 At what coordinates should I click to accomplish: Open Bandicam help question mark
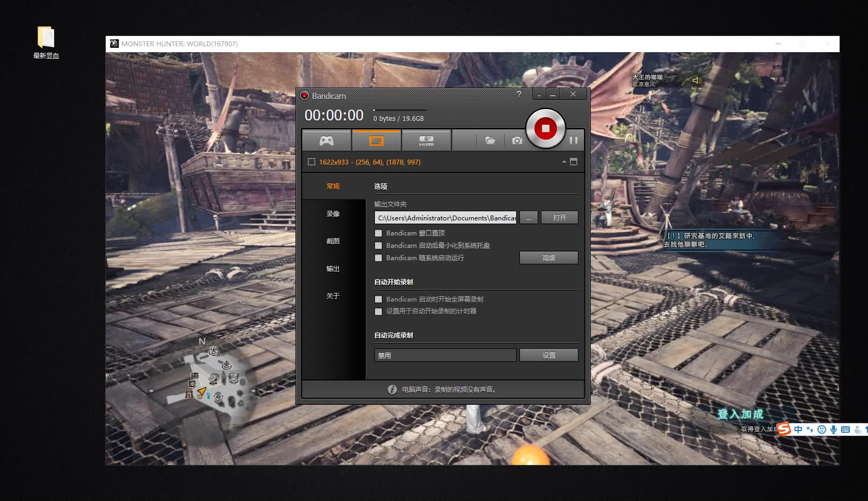point(519,94)
